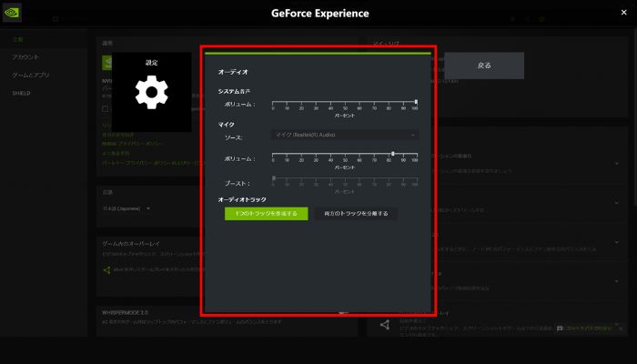Close the overlay with the X button
This screenshot has height=364, width=637.
click(622, 12)
